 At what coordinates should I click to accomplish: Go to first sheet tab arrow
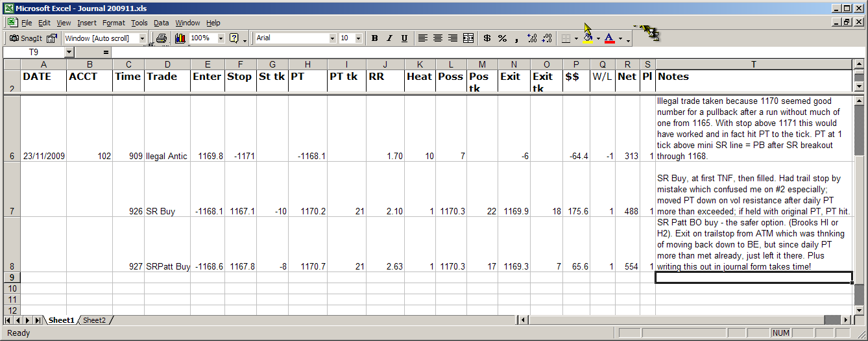pos(8,320)
